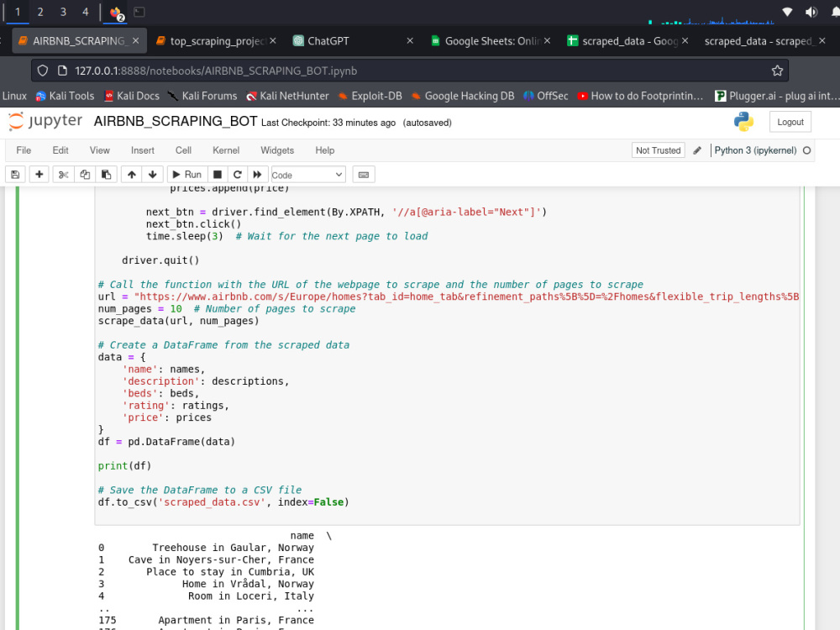Click the 'scraped_data.csv' string in code

pos(213,502)
